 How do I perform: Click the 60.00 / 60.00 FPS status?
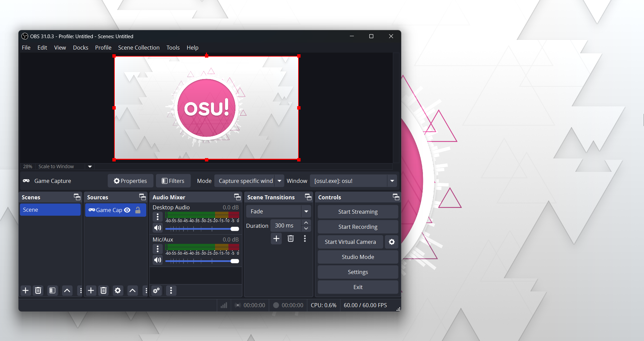click(365, 305)
